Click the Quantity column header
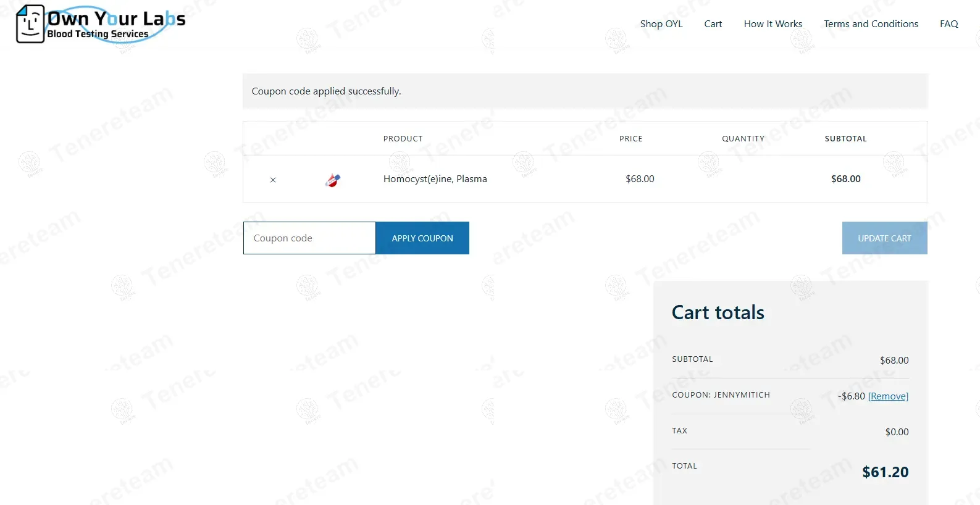The height and width of the screenshot is (505, 980). pos(743,139)
